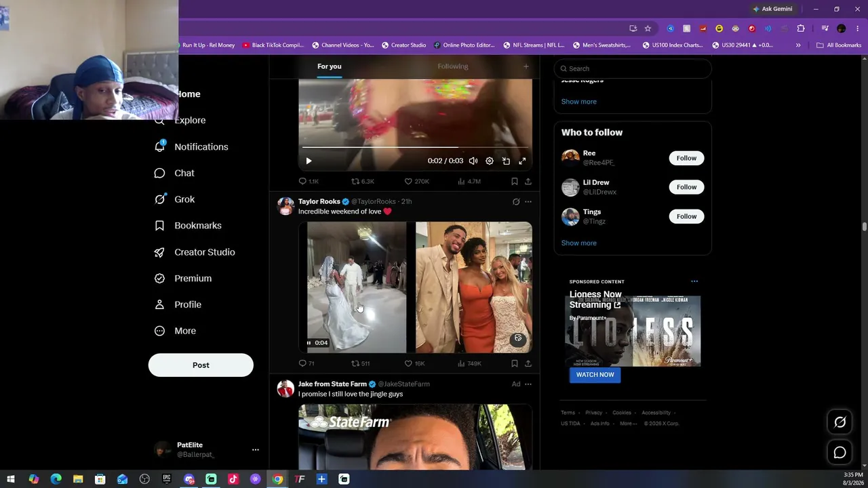The image size is (868, 488).
Task: Open the Windows Start menu
Action: pyautogui.click(x=11, y=479)
